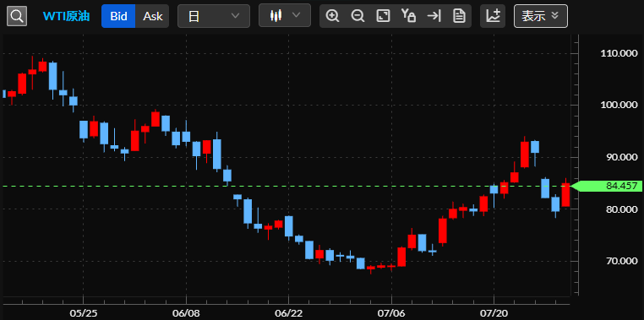Click the WTI原油 symbol name

pyautogui.click(x=67, y=16)
